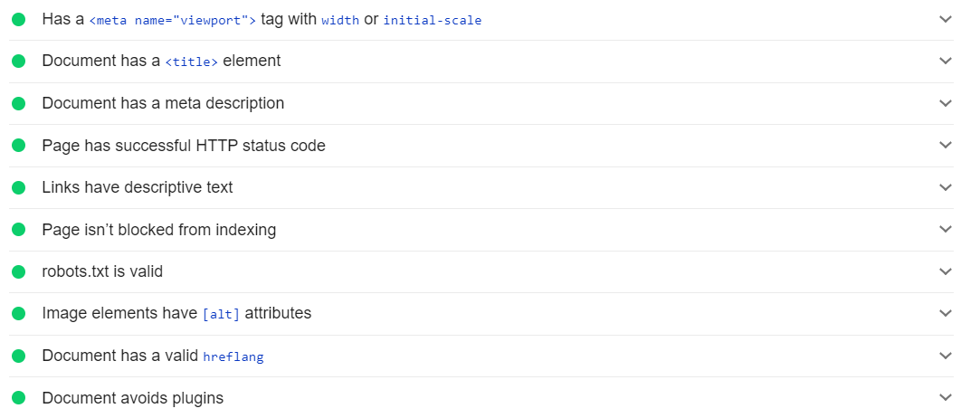980x418 pixels.
Task: Click green dot next to indexing audit
Action: [x=18, y=230]
